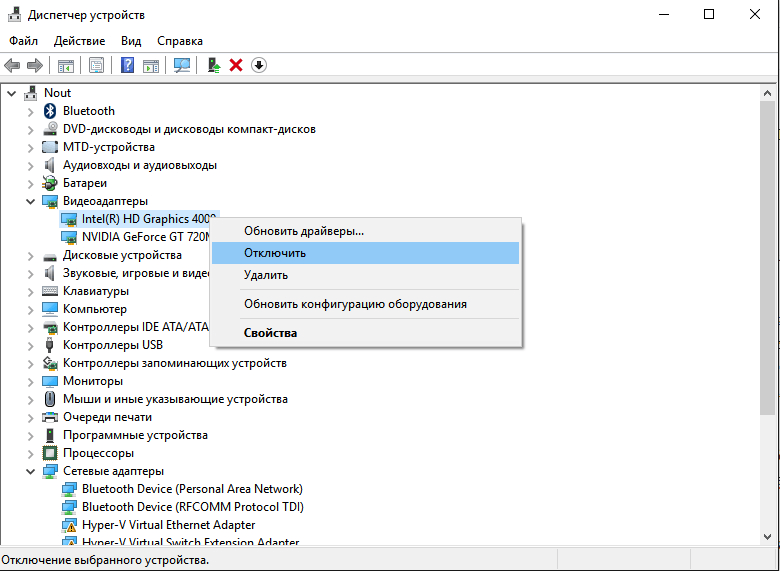The width and height of the screenshot is (780, 571).
Task: Open Properties sheet toolbar icon
Action: 96,65
